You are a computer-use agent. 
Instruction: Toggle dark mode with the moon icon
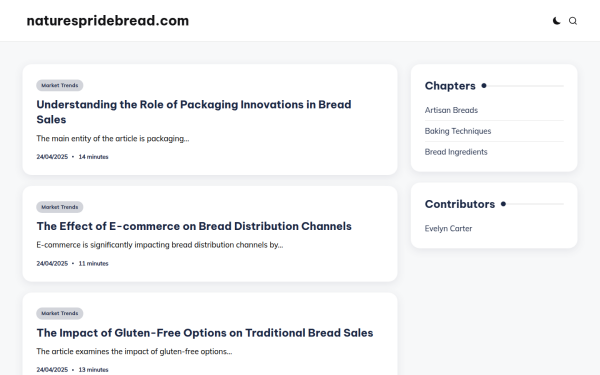click(x=556, y=21)
